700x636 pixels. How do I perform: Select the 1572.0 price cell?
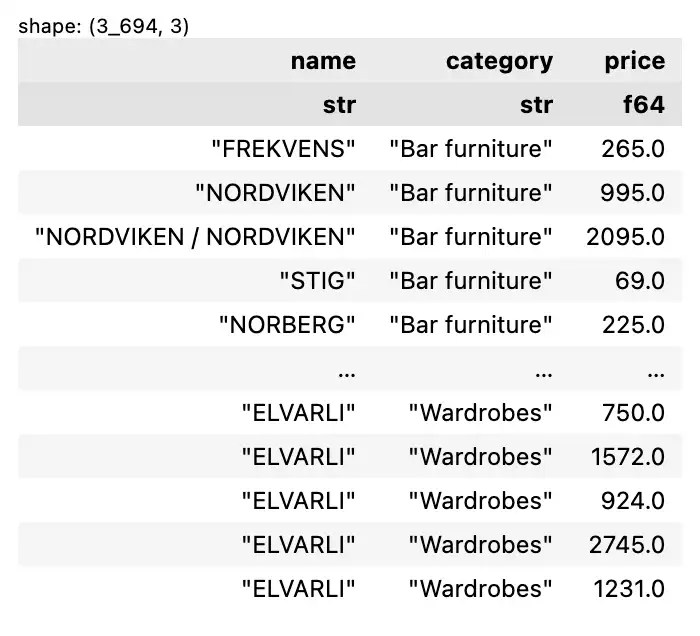pyautogui.click(x=627, y=457)
